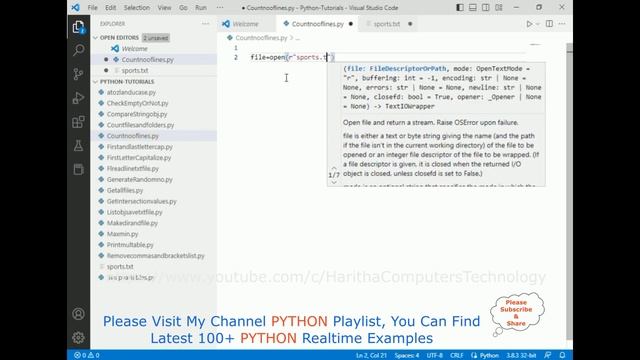Open sports.txt in folder tree

pos(120,267)
